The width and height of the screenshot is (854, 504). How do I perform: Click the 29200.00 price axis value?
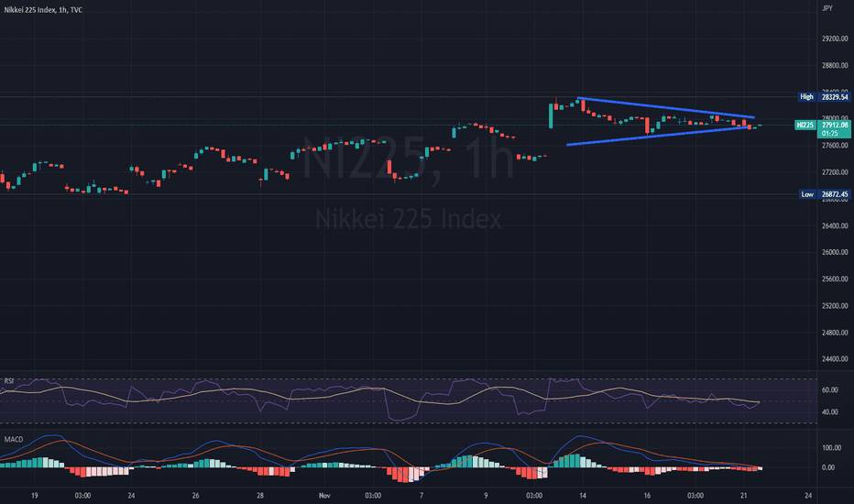pyautogui.click(x=835, y=38)
